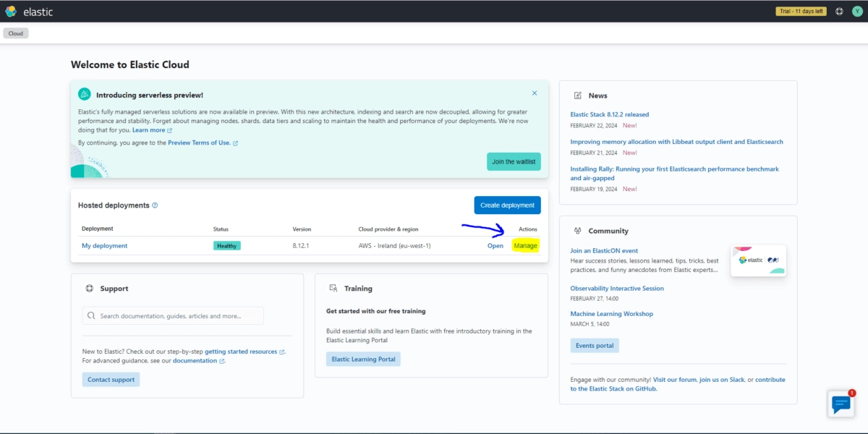The height and width of the screenshot is (434, 868).
Task: Focus the documentation search field
Action: tap(173, 316)
